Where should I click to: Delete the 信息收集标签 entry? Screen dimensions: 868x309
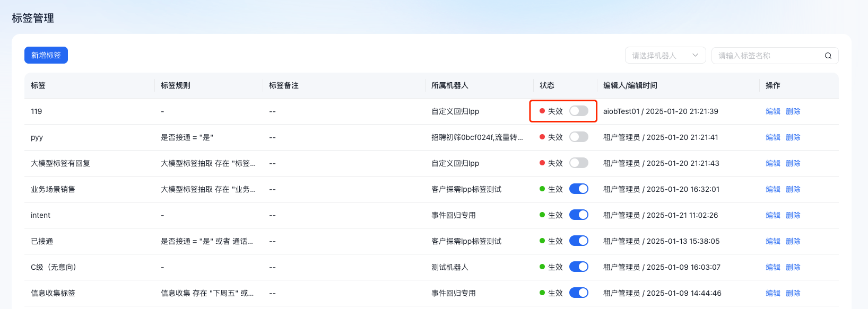[x=793, y=293]
